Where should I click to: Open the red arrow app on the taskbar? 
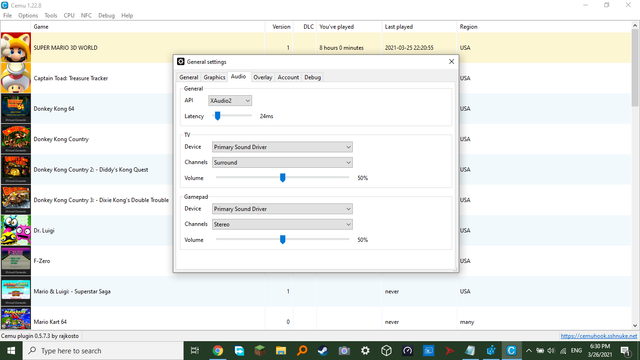point(449,351)
